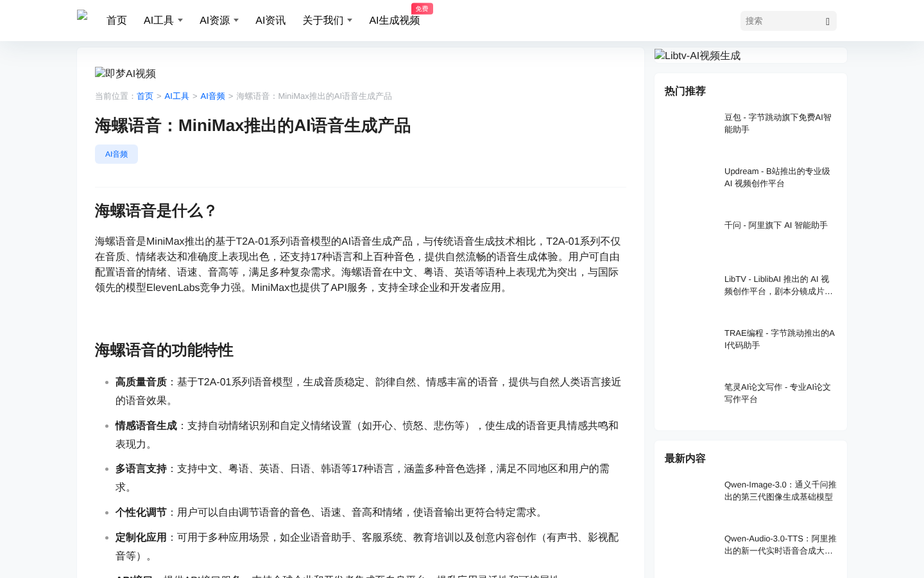Click the 热门推荐 sidebar heading
924x578 pixels.
pyautogui.click(x=685, y=91)
